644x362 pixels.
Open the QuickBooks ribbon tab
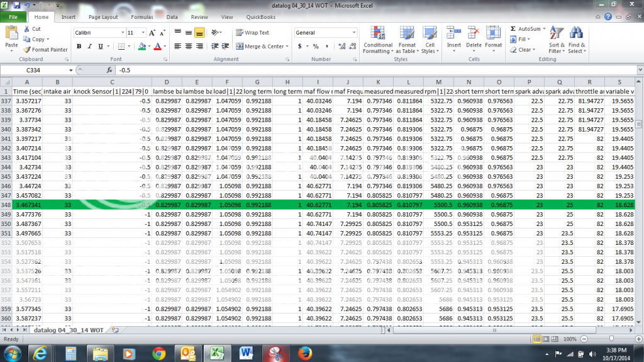260,17
